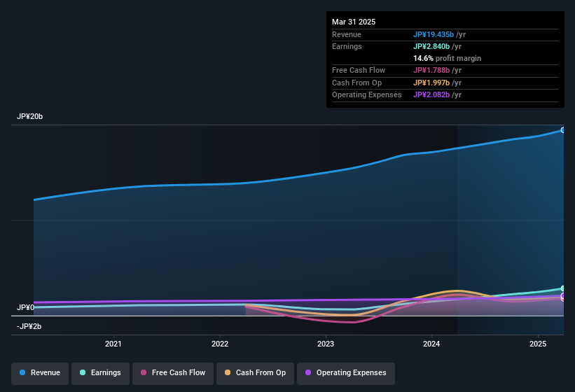Image resolution: width=575 pixels, height=392 pixels.
Task: Click the JP¥0 y-axis label
Action: tap(25, 307)
